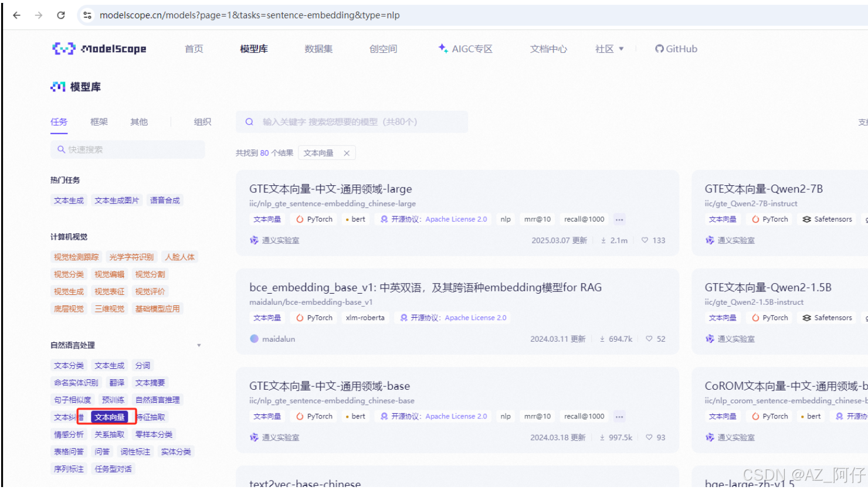This screenshot has height=490, width=868.
Task: Reload the page with the refresh icon
Action: tap(61, 15)
